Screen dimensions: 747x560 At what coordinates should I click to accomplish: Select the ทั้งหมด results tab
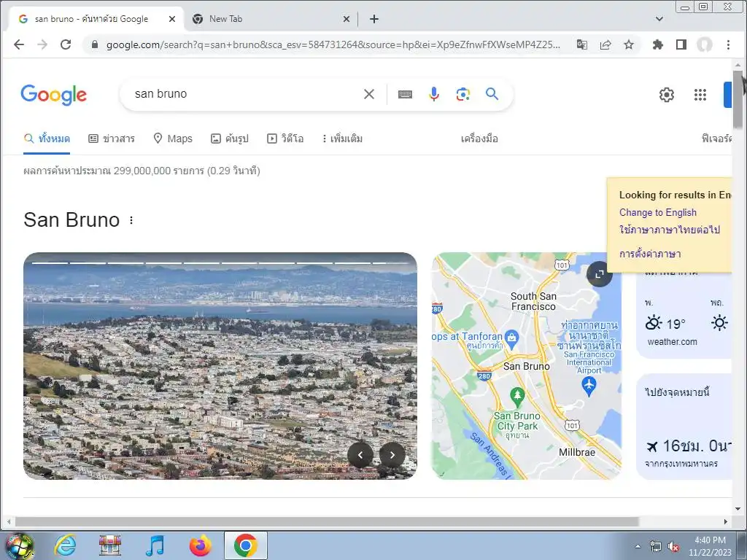[x=47, y=139]
